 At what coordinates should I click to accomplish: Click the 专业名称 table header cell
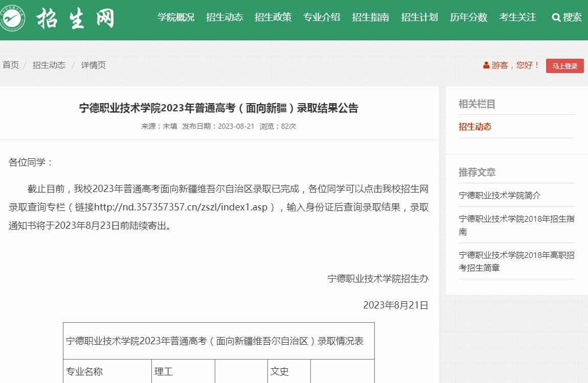click(x=107, y=371)
